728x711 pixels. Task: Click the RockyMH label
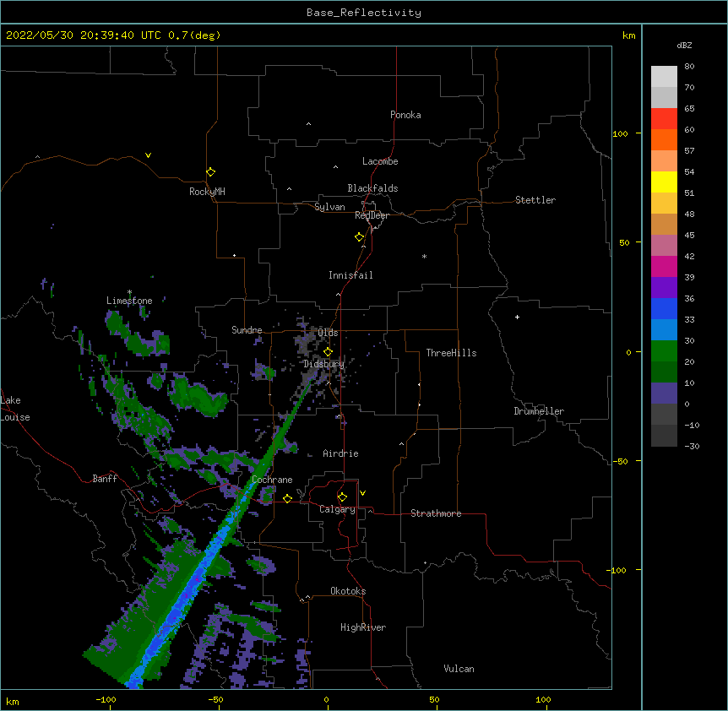pos(207,192)
